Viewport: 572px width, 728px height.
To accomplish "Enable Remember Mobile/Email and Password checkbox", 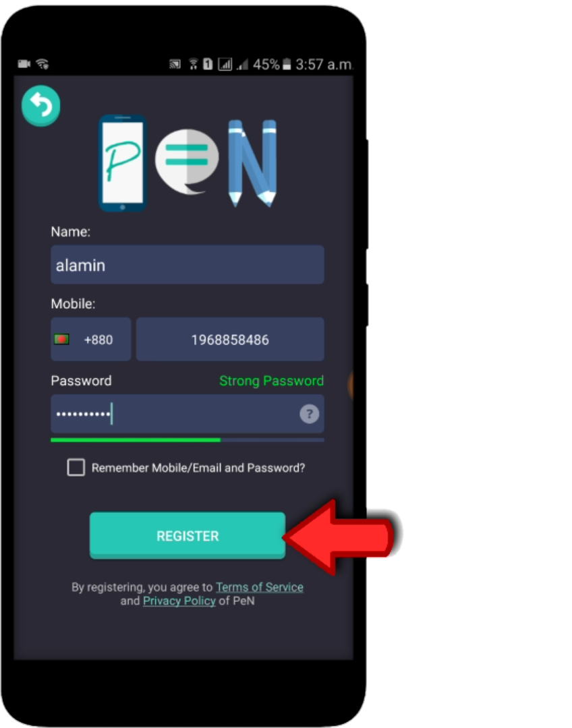I will [x=76, y=467].
